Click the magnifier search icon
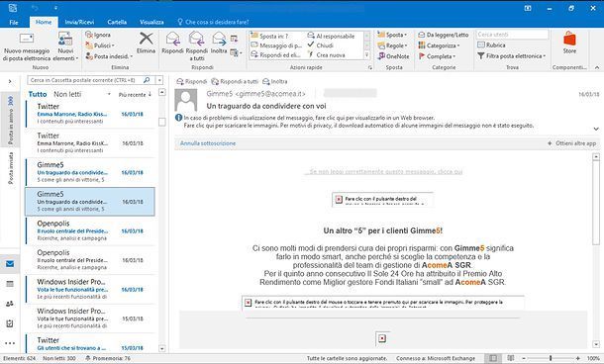This screenshot has height=364, width=604. [147, 80]
